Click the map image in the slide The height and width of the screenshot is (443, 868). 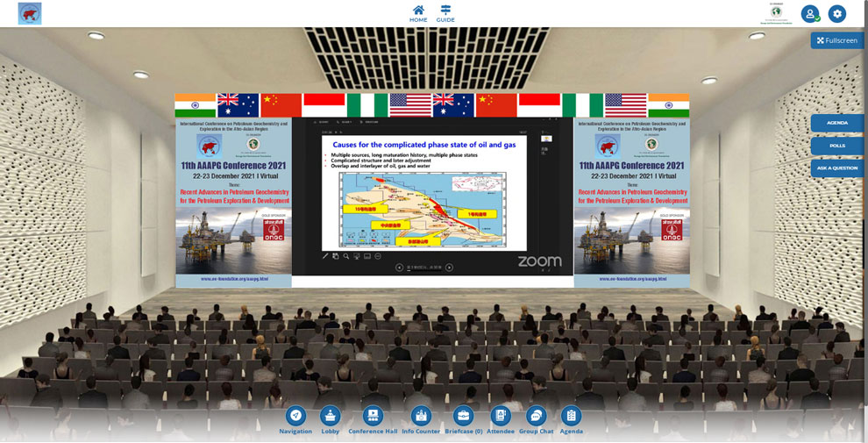pos(423,210)
